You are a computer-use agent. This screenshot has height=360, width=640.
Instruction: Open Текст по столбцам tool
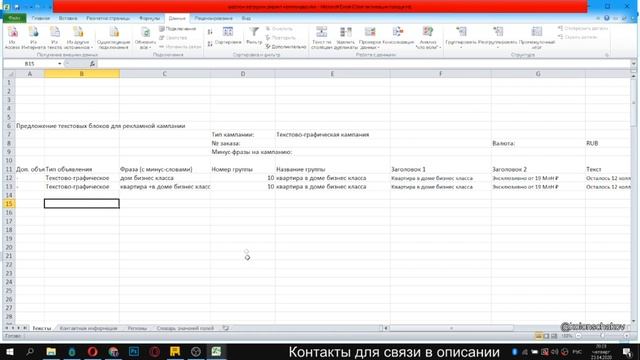(x=321, y=38)
